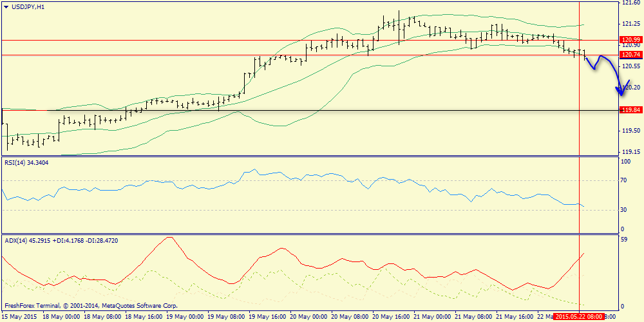Click the 20 May 16:00 time label
644x322 pixels.
point(391,317)
